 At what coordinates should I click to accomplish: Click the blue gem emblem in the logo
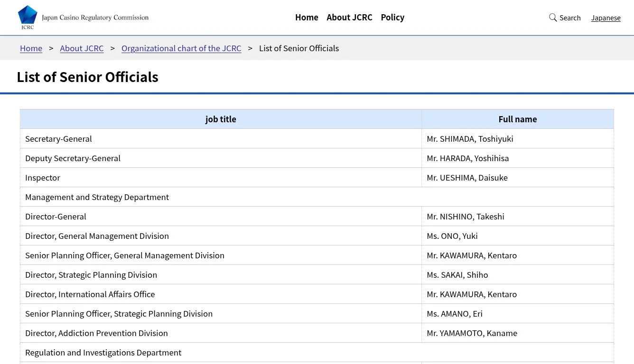pyautogui.click(x=27, y=14)
